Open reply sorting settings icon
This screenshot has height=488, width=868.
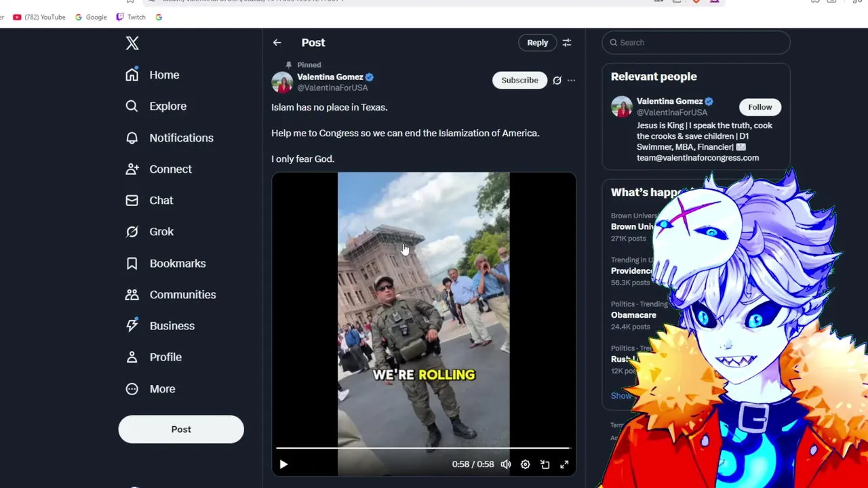[567, 43]
